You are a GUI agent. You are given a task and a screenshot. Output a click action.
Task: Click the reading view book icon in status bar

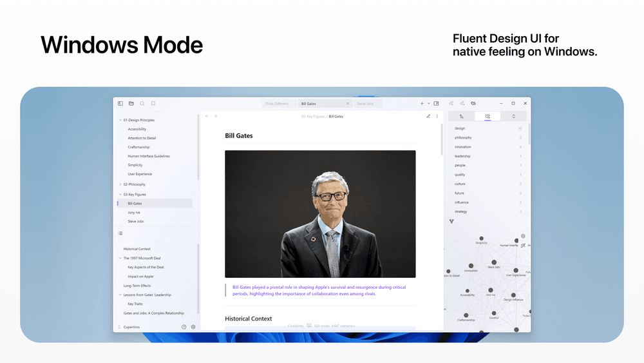click(309, 326)
